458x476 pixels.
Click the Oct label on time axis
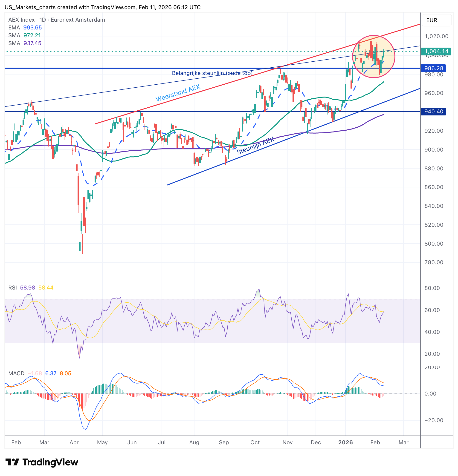pos(255,442)
